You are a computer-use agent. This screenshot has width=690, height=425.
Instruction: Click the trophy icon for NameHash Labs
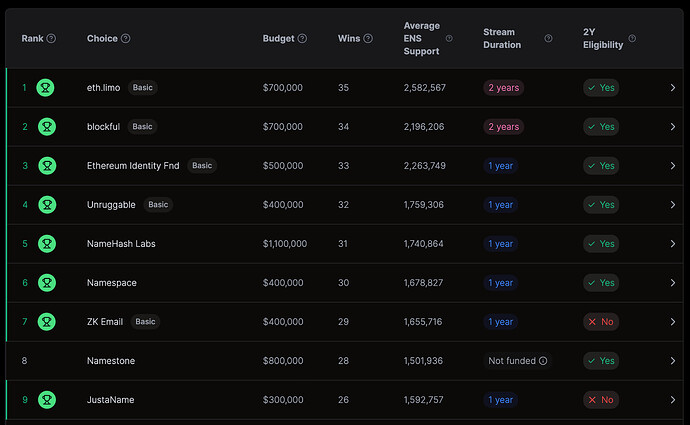47,244
